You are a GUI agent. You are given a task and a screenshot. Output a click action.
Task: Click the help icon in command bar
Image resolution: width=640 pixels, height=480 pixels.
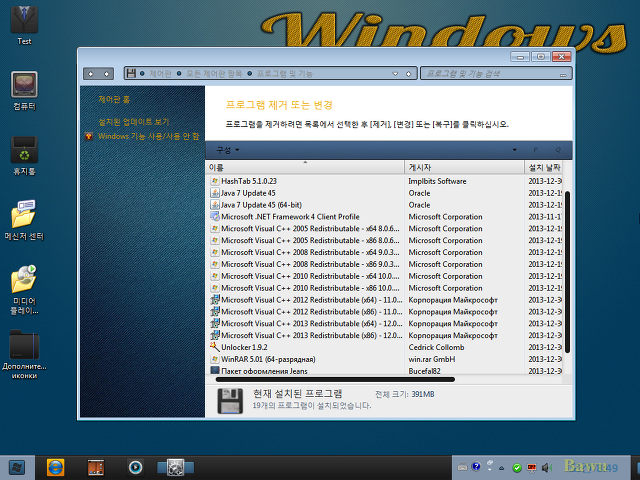click(558, 150)
